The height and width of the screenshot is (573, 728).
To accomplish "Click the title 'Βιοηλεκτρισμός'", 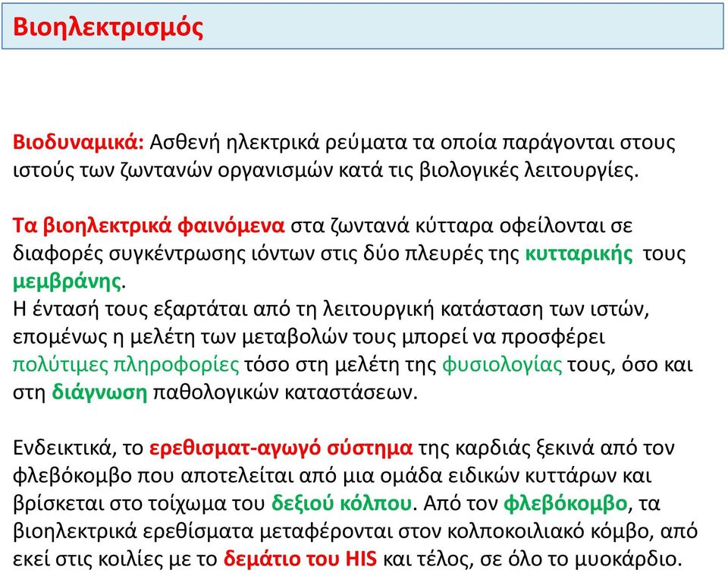I will [x=108, y=27].
